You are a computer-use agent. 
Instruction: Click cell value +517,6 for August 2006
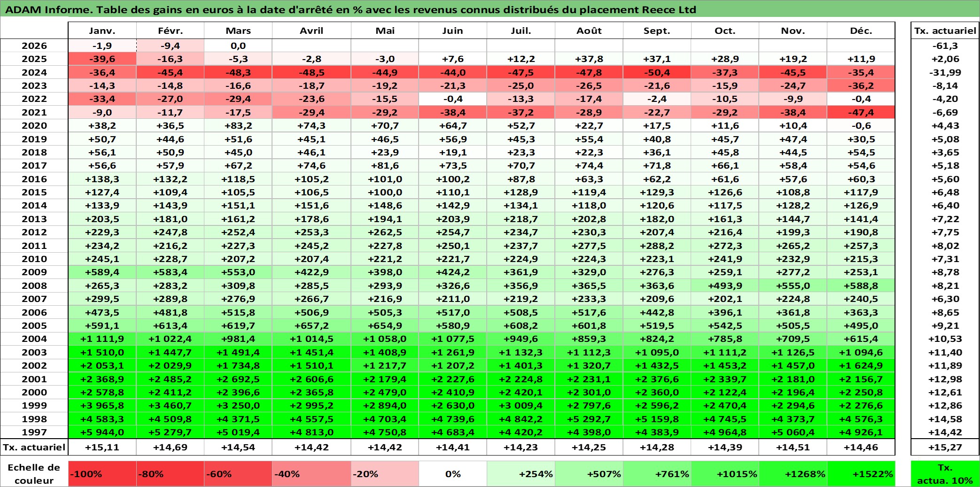pyautogui.click(x=589, y=312)
